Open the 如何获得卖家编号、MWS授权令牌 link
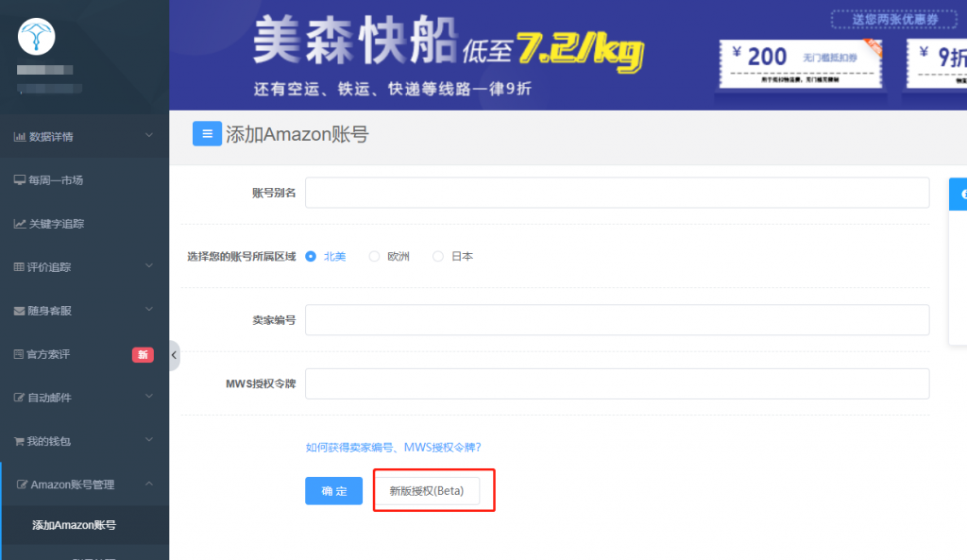Screen dimensions: 967x560 click(393, 447)
